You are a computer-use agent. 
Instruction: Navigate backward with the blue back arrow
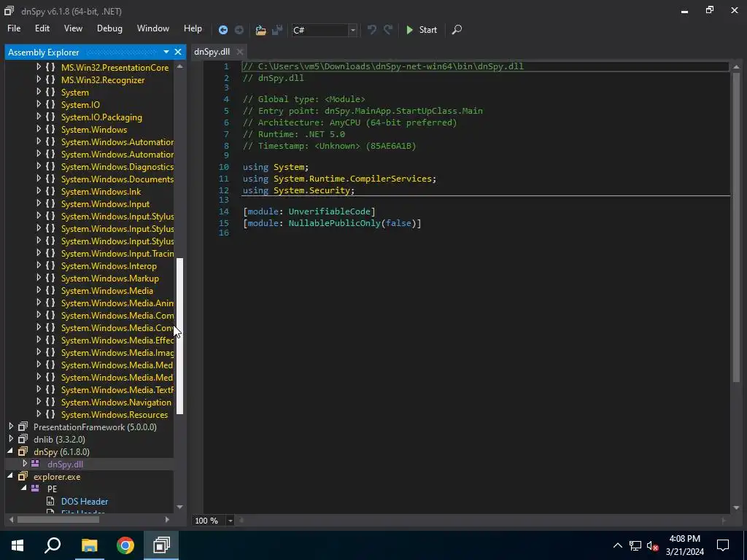(x=222, y=30)
